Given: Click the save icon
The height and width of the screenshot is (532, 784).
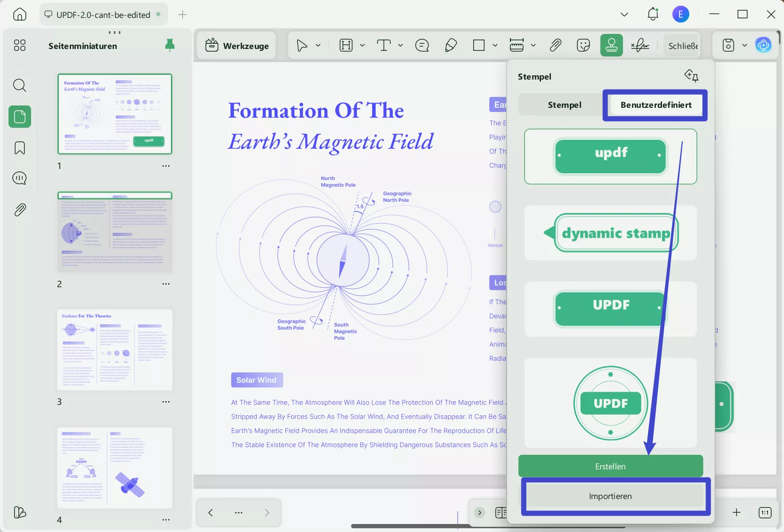Looking at the screenshot, I should 728,46.
